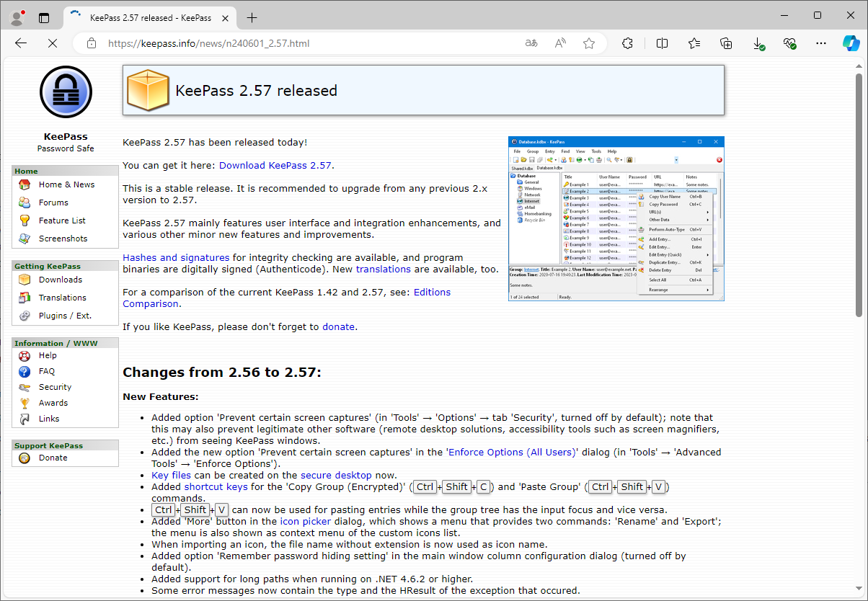This screenshot has width=868, height=601.
Task: Follow the secure desktop link
Action: [336, 475]
